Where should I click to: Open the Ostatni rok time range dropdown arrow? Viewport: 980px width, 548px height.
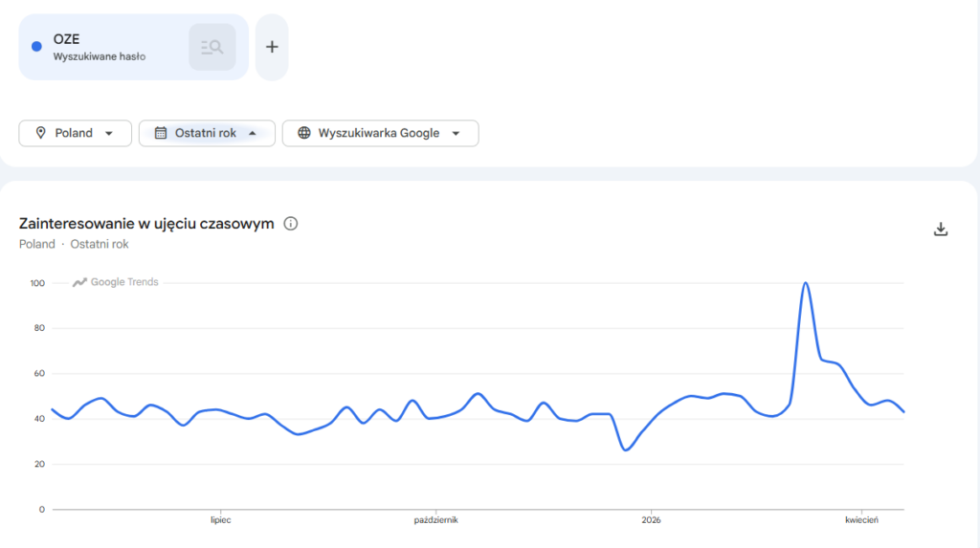click(x=253, y=133)
